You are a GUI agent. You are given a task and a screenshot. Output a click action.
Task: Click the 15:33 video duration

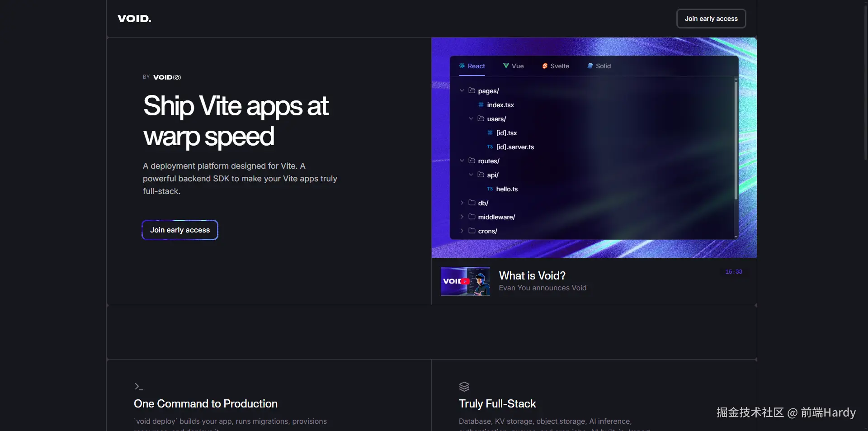click(x=734, y=272)
